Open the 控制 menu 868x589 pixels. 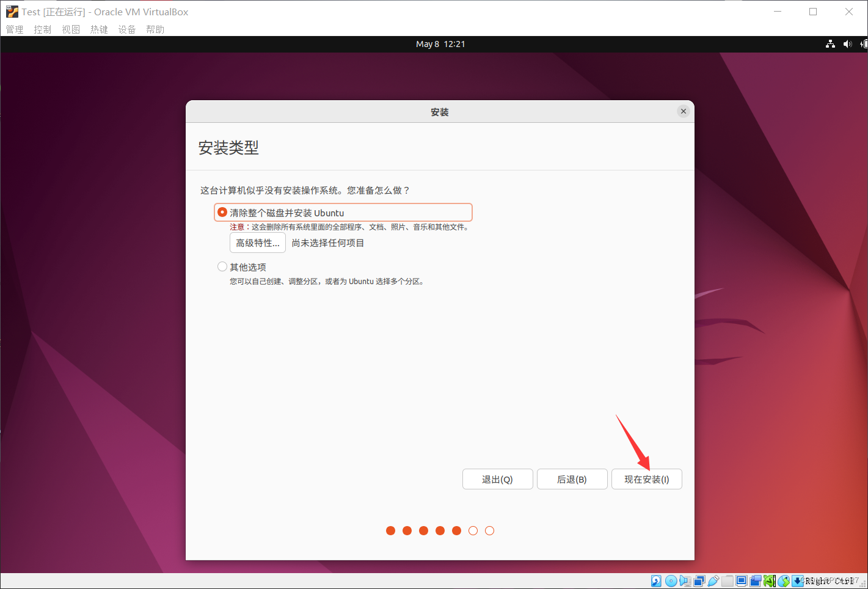pos(43,29)
